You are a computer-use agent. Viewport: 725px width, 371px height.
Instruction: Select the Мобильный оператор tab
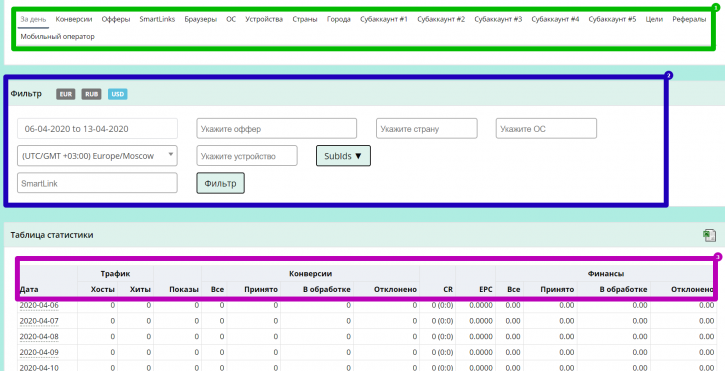(x=57, y=37)
